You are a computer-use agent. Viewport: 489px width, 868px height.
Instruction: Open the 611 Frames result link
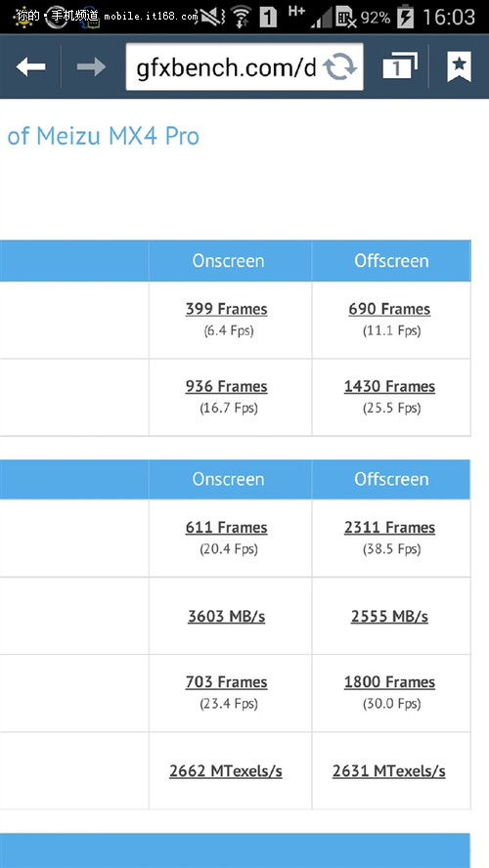(x=227, y=528)
